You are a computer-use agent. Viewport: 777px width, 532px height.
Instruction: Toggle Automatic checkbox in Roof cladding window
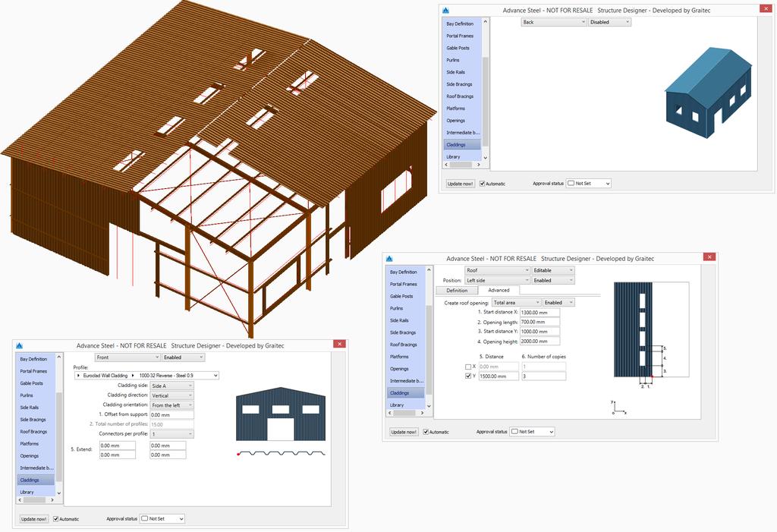coord(426,432)
